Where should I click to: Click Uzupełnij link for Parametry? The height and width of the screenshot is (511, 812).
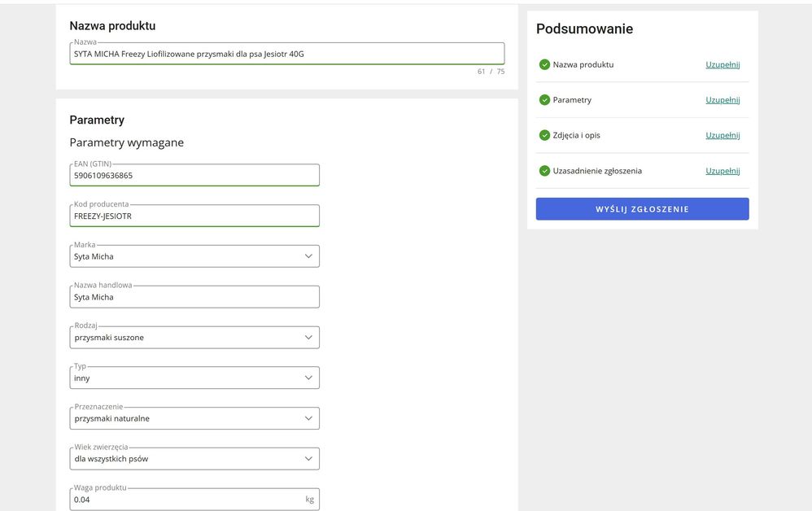click(x=723, y=100)
